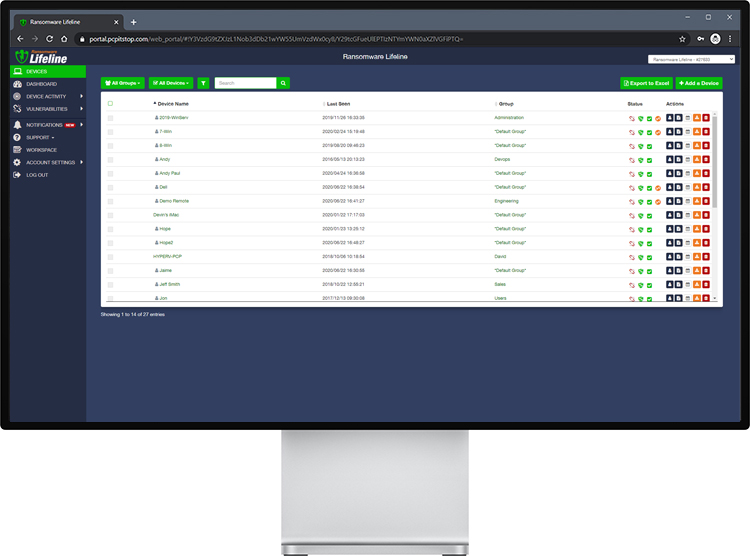
Task: Select the checkbox next to Andy Paul
Action: coord(110,173)
